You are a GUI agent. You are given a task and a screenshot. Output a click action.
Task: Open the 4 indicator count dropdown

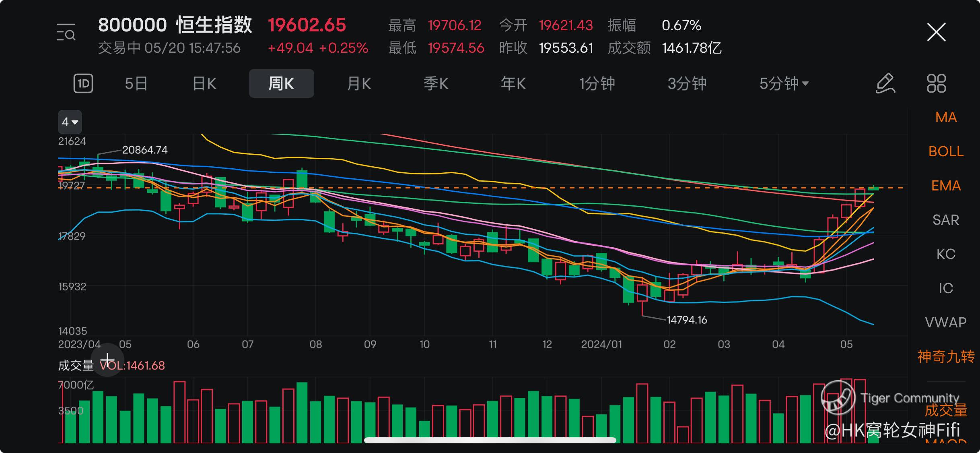pos(70,122)
